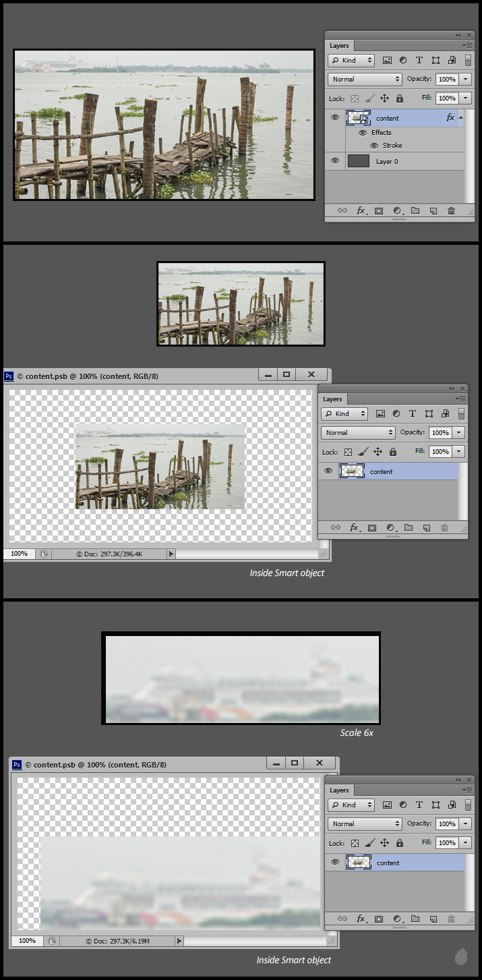Hide Layer 0 using its eye icon

[x=335, y=161]
